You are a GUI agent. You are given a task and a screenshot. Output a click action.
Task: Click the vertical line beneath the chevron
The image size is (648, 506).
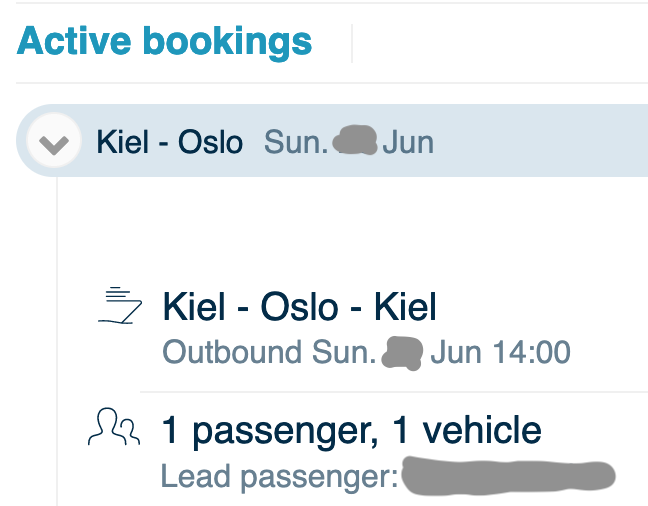pyautogui.click(x=57, y=341)
